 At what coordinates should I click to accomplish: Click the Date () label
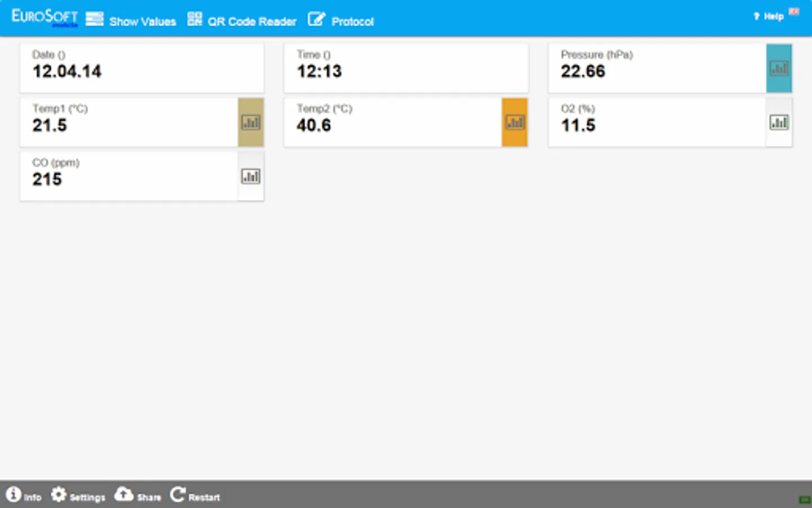(48, 55)
